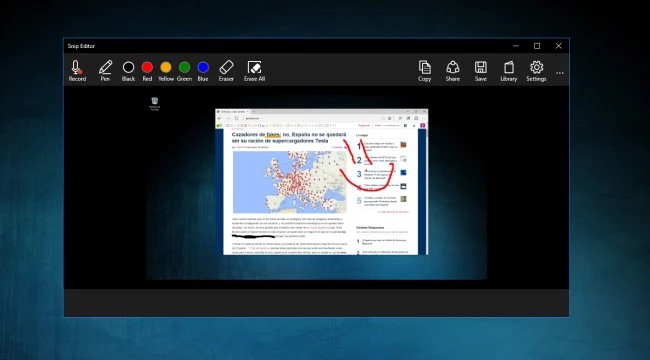Choose the Black pen color
Viewport: 650px width, 360px height.
pos(129,71)
